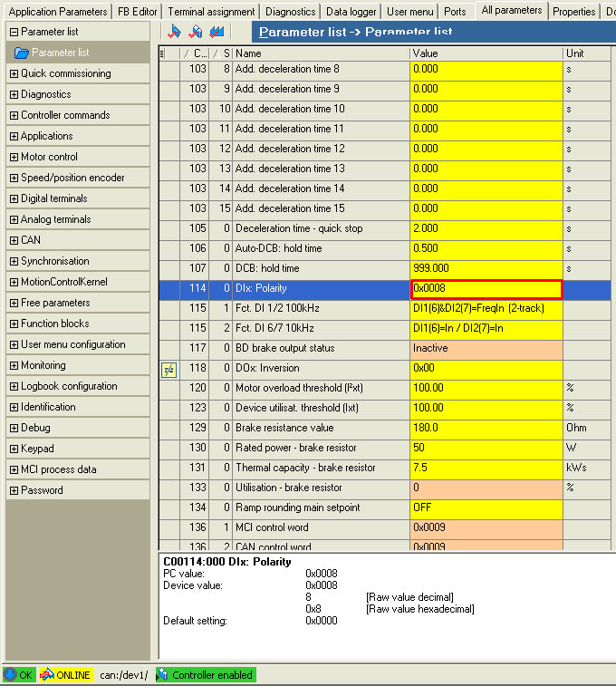Viewport: 616px width, 686px height.
Task: Expand the Digital terminals category
Action: point(14,198)
